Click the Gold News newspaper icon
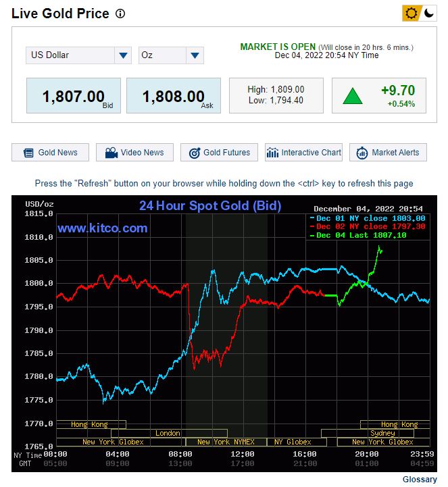Screen dimensions: 448x487 click(x=28, y=153)
